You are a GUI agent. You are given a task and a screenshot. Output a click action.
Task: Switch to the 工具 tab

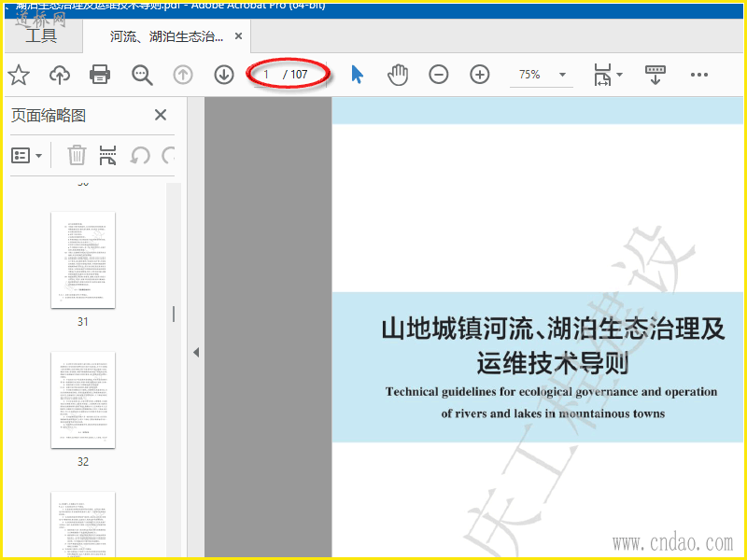[41, 36]
